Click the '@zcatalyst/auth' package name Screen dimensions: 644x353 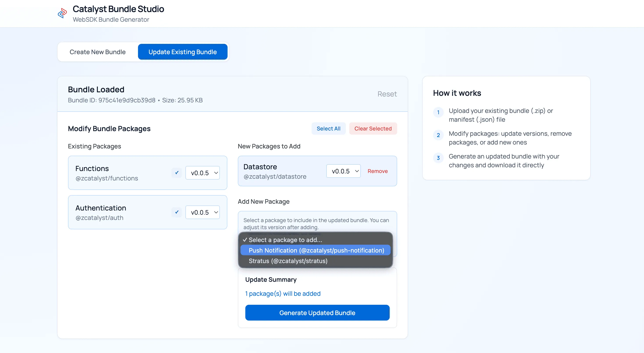(x=99, y=218)
